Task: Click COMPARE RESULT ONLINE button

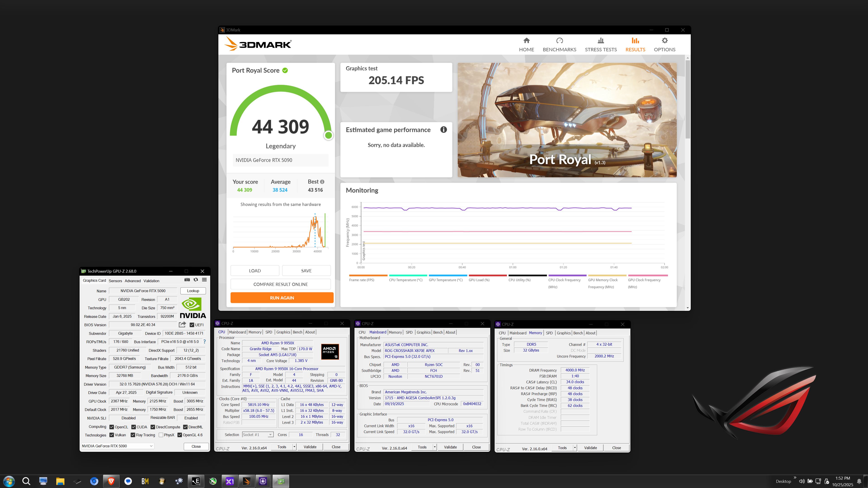Action: click(x=280, y=284)
